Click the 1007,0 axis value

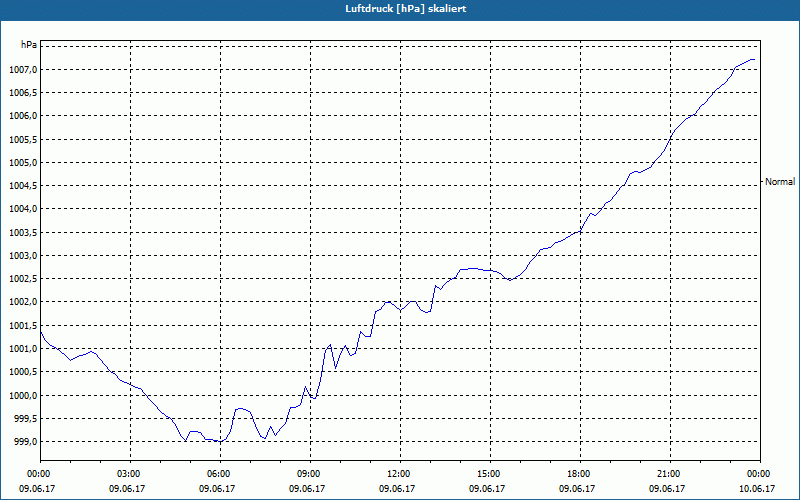click(23, 69)
